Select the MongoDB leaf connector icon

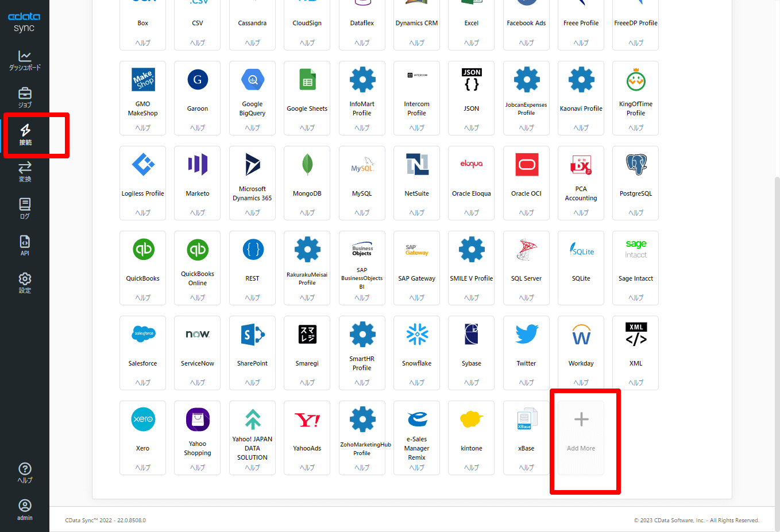point(307,165)
